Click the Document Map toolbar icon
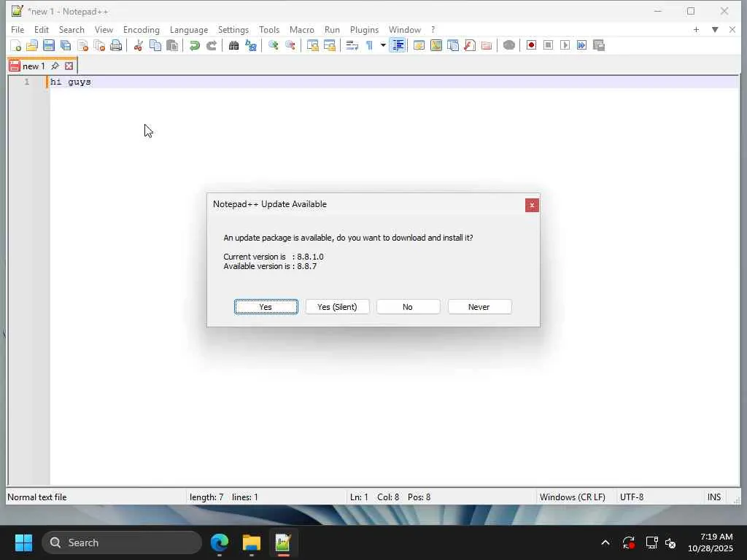Screen dimensions: 747x560 click(x=436, y=45)
